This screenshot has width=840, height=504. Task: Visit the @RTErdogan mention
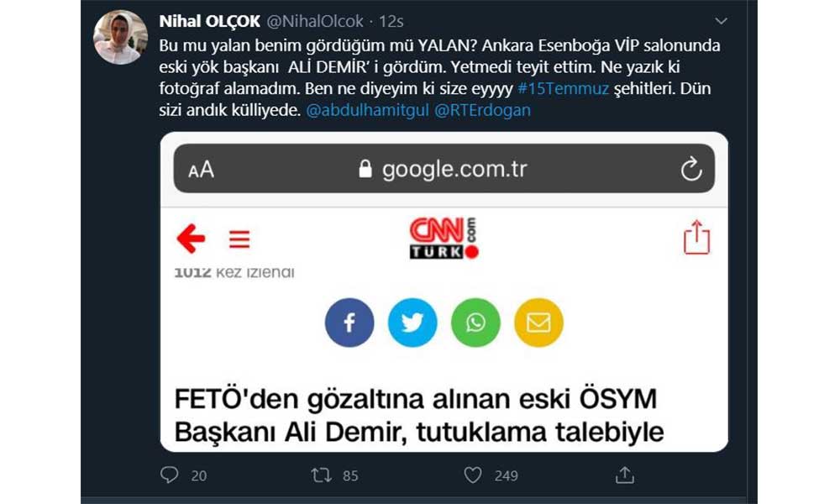pos(482,110)
